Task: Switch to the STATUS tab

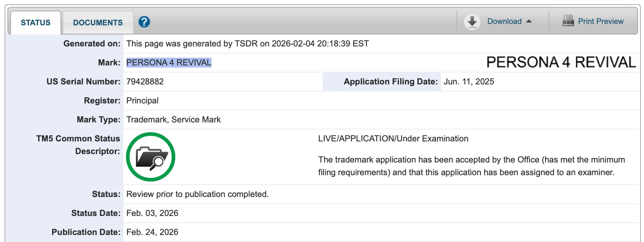Action: tap(36, 23)
